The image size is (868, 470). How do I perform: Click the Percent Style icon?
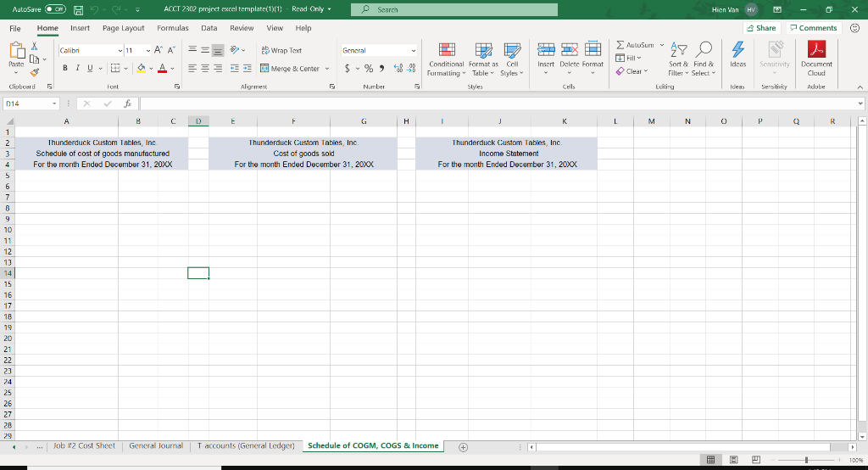coord(369,68)
